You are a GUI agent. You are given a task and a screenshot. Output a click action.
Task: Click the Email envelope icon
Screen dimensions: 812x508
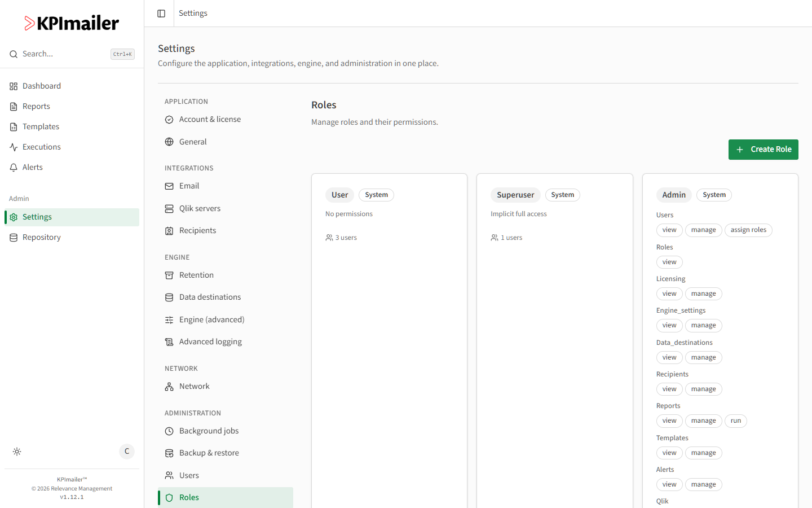(x=169, y=186)
